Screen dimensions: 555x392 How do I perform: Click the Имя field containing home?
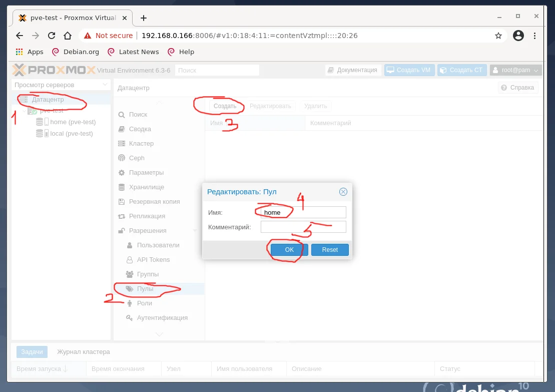(303, 212)
